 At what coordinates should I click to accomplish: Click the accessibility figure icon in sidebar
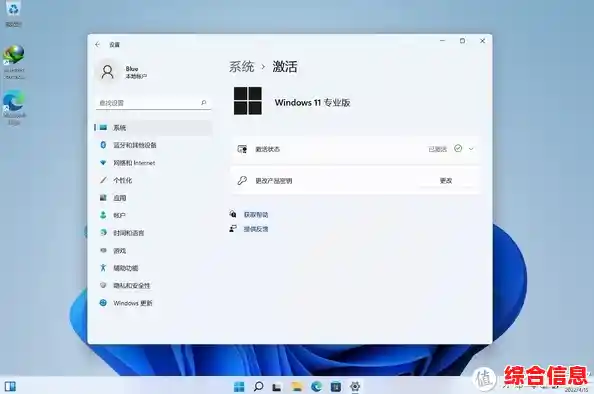[103, 267]
